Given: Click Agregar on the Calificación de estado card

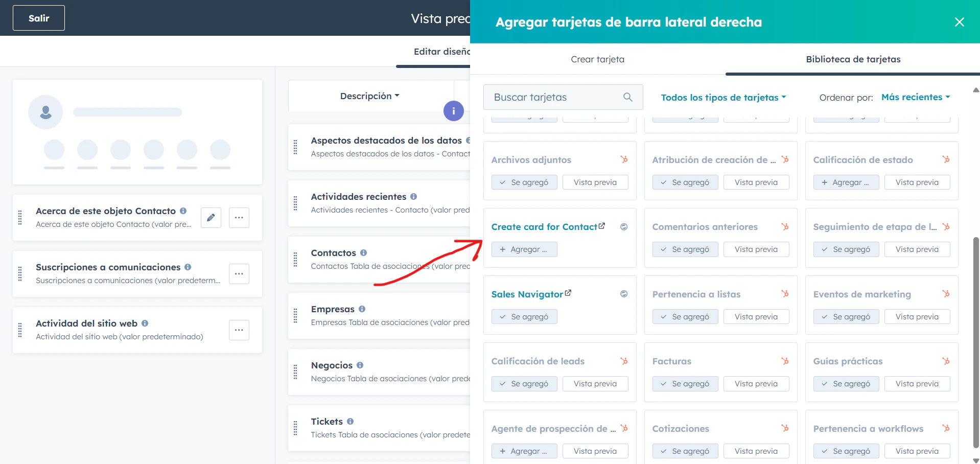Looking at the screenshot, I should tap(846, 182).
